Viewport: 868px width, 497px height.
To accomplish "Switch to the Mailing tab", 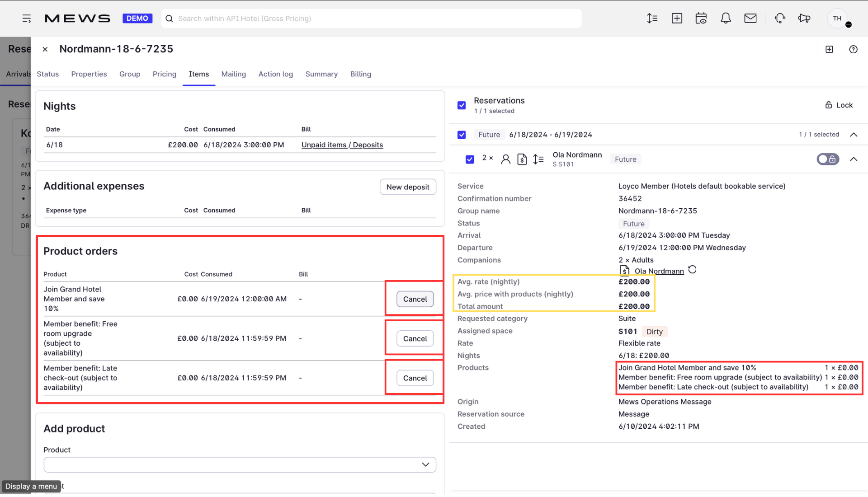I will pyautogui.click(x=233, y=74).
